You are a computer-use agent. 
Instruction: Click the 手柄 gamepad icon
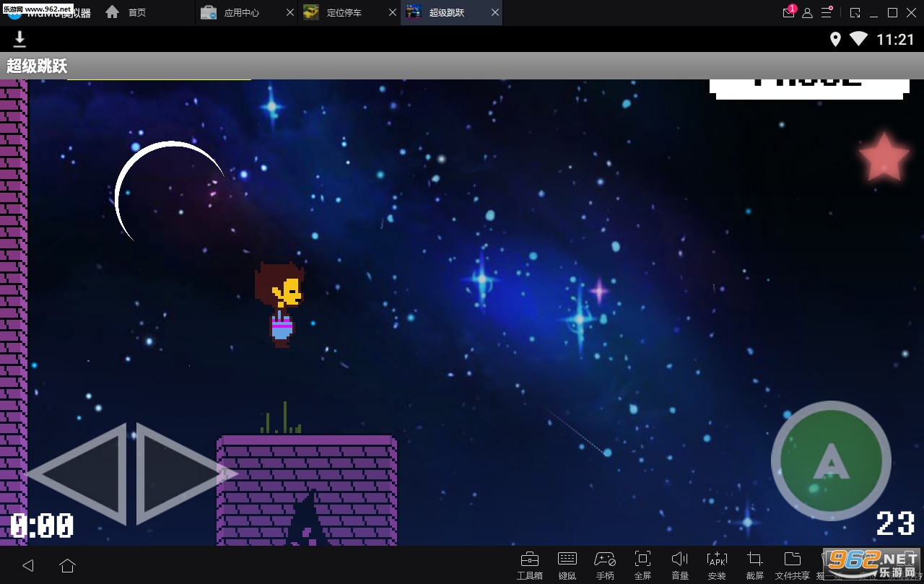[x=604, y=565]
